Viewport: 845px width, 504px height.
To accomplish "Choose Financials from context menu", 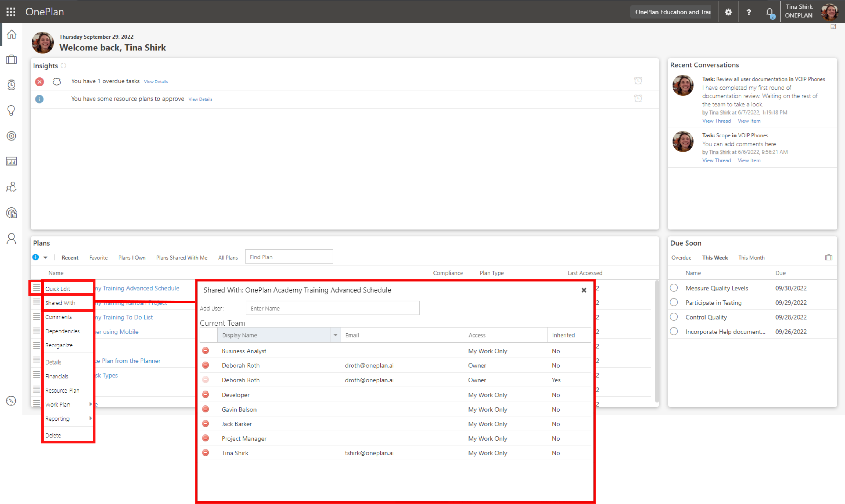I will (57, 376).
